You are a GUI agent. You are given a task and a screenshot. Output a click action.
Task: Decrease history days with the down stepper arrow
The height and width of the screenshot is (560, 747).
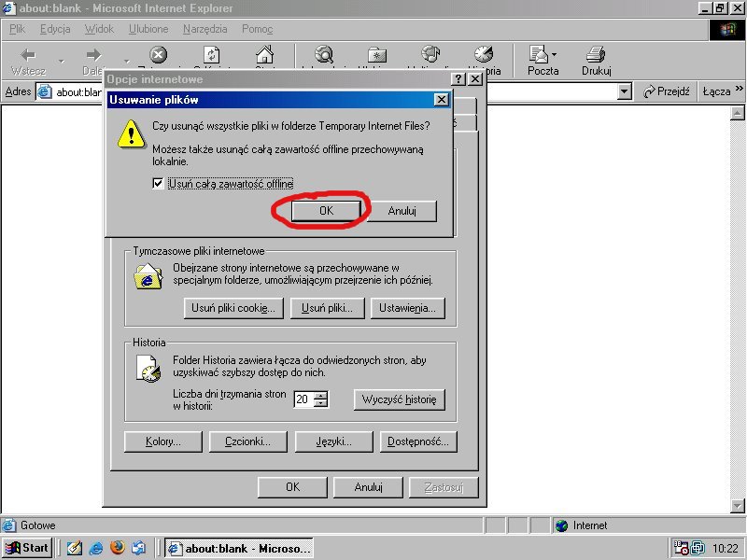coord(321,403)
